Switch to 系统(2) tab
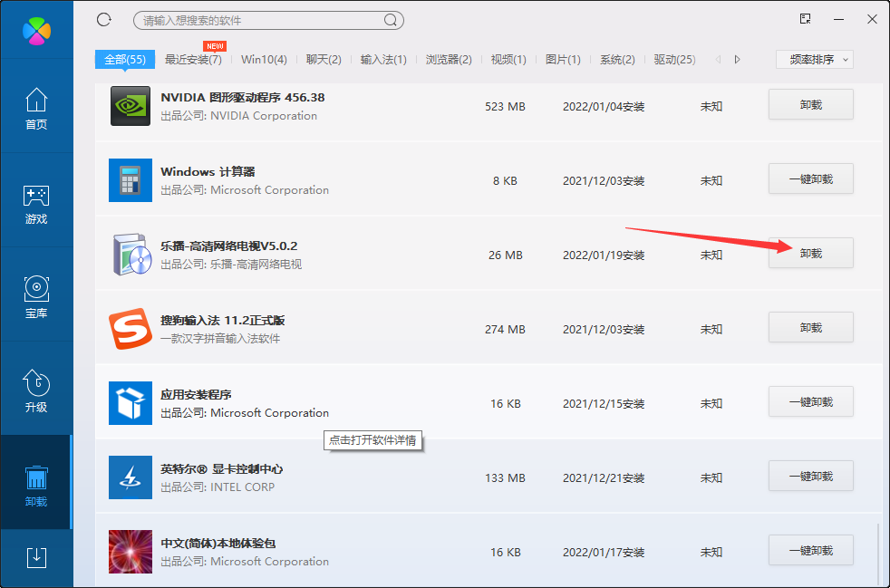 point(617,60)
